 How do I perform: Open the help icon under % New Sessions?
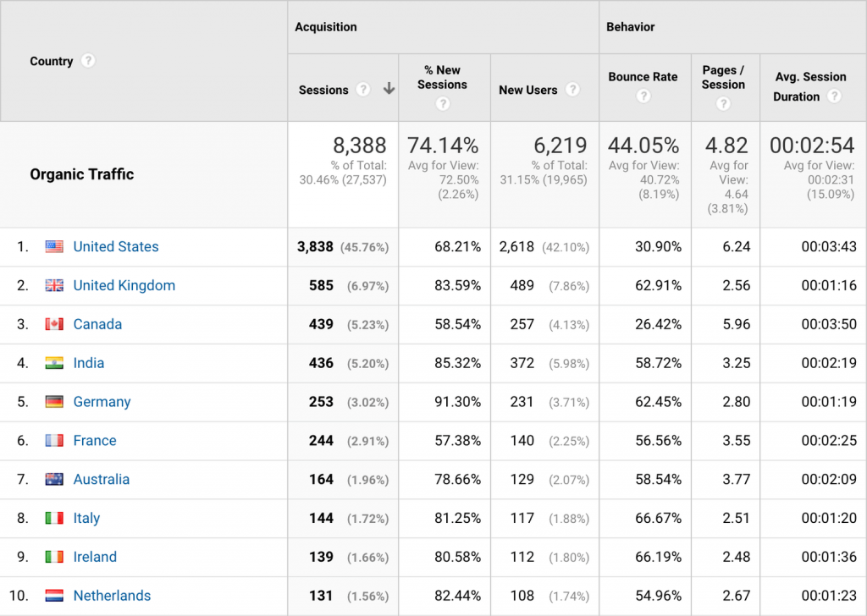(443, 104)
